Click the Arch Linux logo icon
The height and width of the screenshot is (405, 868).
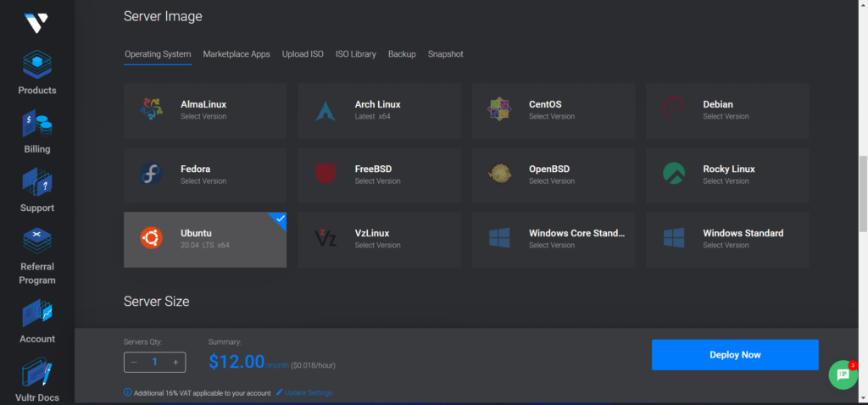point(325,110)
